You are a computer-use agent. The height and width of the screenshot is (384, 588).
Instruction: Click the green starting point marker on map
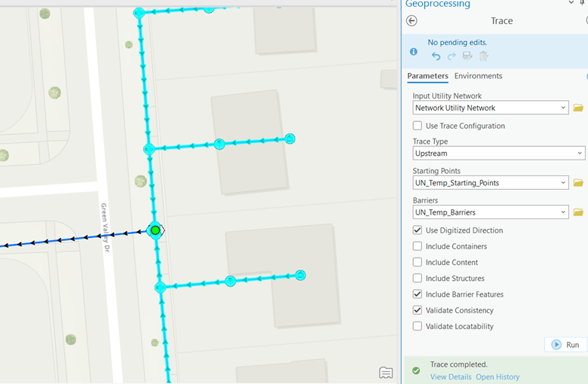click(155, 230)
